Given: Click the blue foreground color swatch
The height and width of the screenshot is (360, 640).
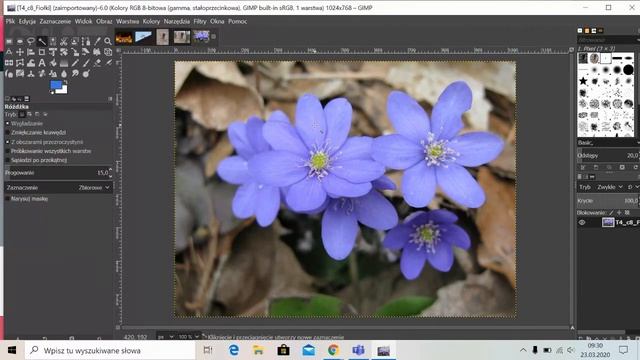Looking at the screenshot, I should pyautogui.click(x=56, y=84).
